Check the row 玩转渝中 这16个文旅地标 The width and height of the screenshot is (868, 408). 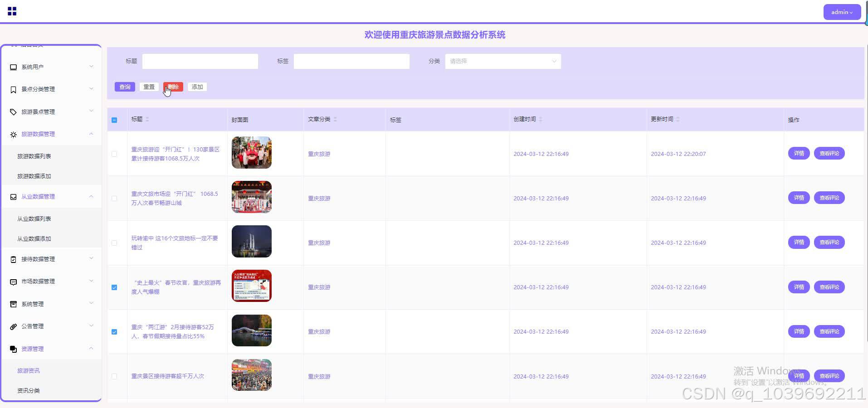pyautogui.click(x=114, y=243)
